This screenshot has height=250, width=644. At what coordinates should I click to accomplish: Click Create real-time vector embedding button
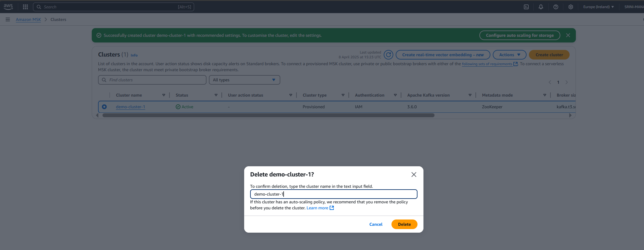point(443,55)
